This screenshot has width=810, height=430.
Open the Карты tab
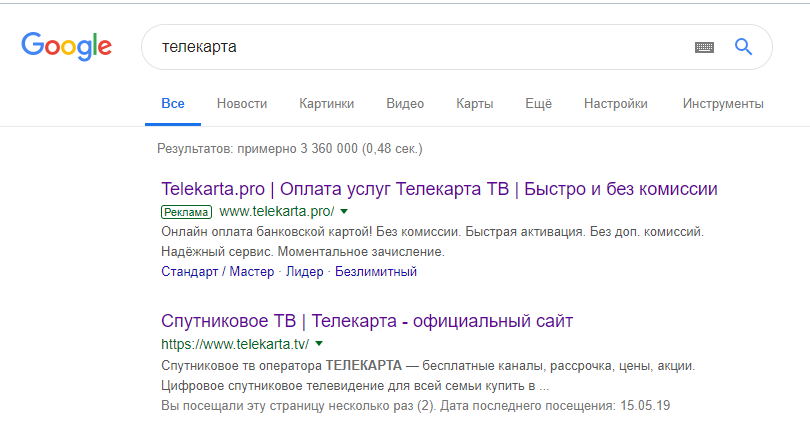(x=475, y=103)
